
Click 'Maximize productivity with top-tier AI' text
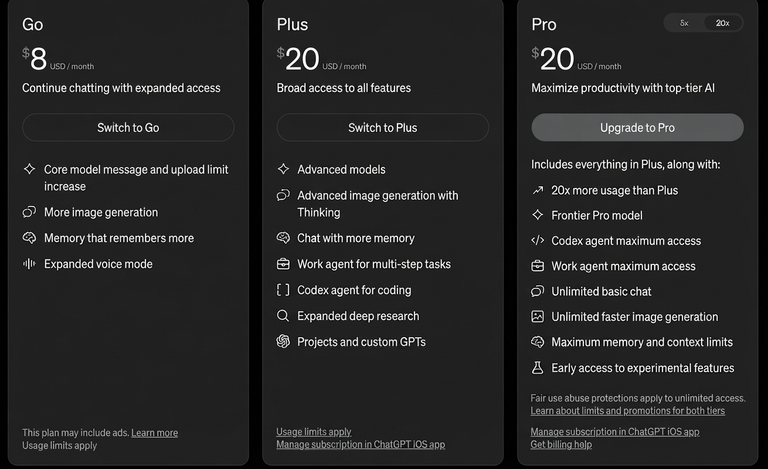(x=623, y=88)
